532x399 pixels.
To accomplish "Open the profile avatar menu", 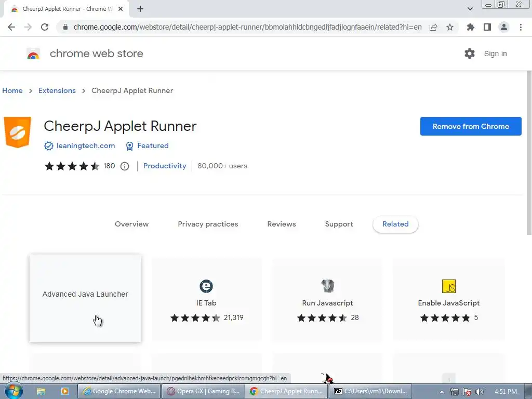I will tap(504, 27).
